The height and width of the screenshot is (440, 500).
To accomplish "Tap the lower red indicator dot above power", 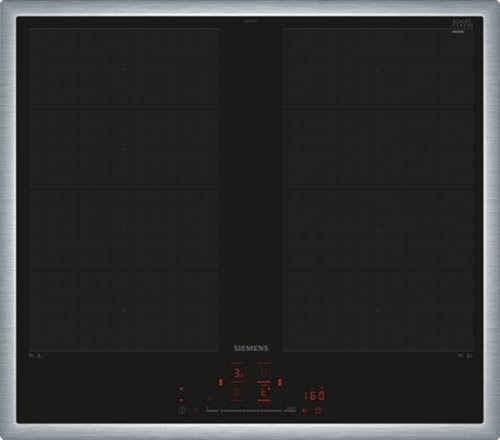I will [181, 400].
